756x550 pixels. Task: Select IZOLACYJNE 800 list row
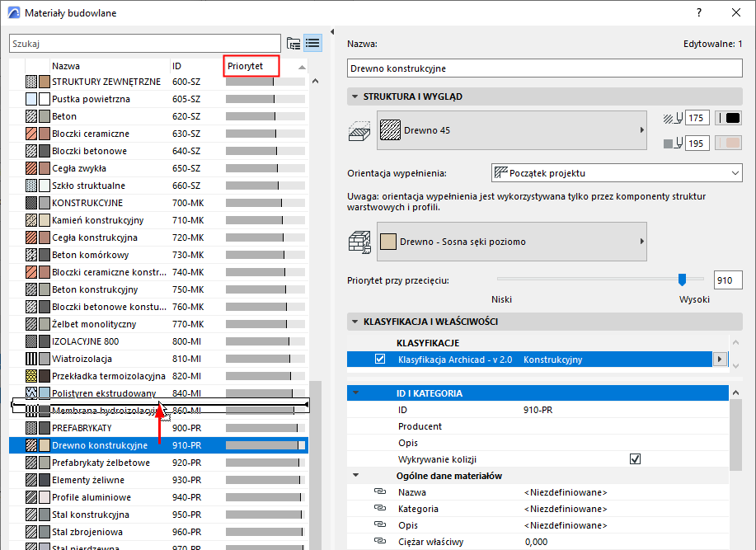(x=158, y=341)
